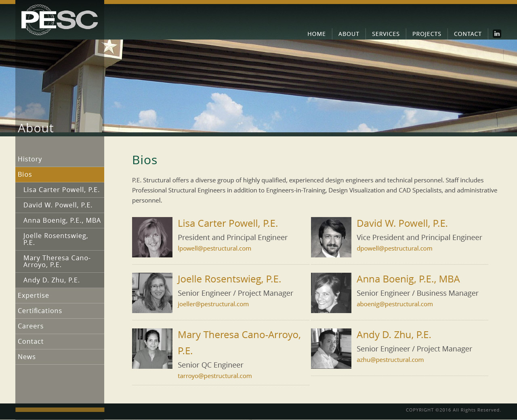Open Anna Boenig sidebar entry
The height and width of the screenshot is (420, 517).
tap(60, 221)
